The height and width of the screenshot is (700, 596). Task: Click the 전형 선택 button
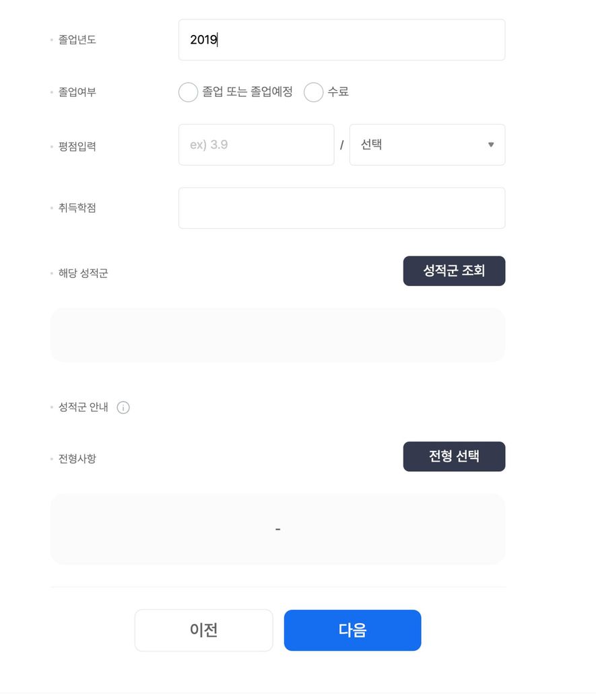click(454, 457)
